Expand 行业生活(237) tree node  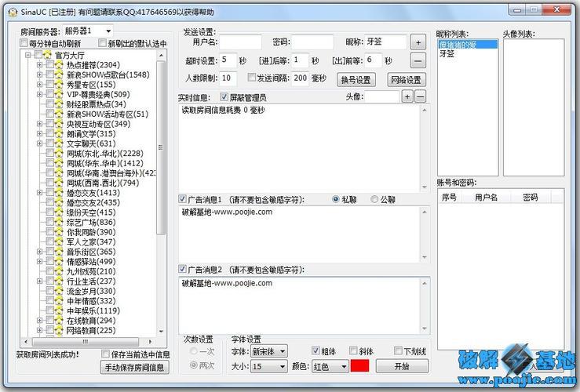[x=39, y=281]
